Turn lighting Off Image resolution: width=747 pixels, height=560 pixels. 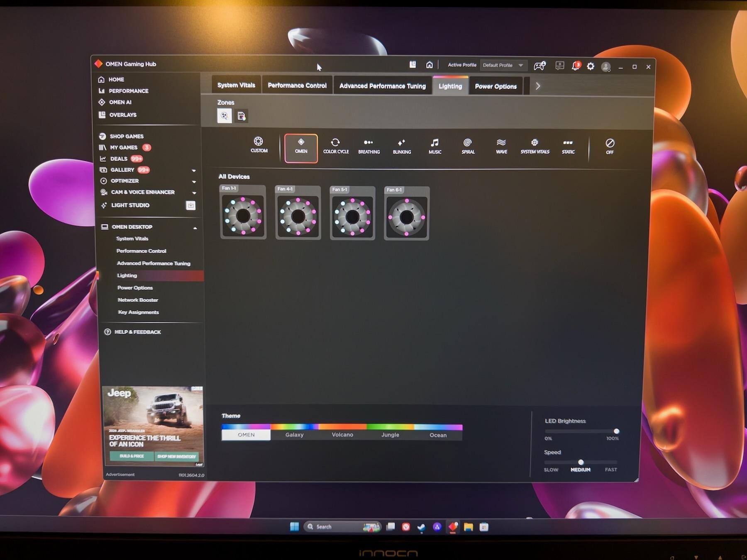coord(610,147)
